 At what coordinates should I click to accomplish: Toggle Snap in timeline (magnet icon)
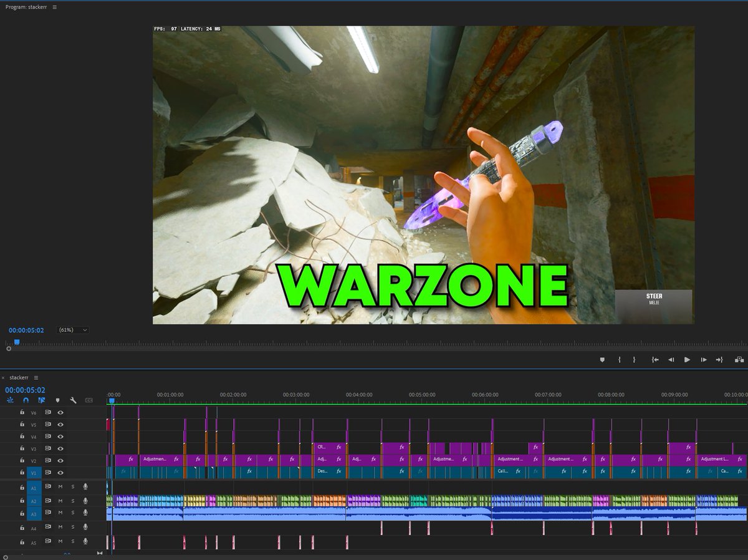26,400
